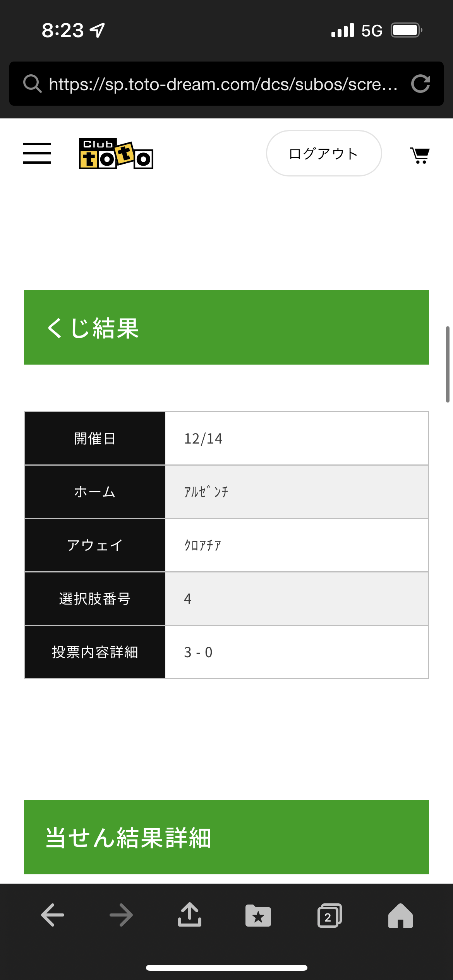Tap the search magnifier in the address bar
This screenshot has height=980, width=453.
32,84
